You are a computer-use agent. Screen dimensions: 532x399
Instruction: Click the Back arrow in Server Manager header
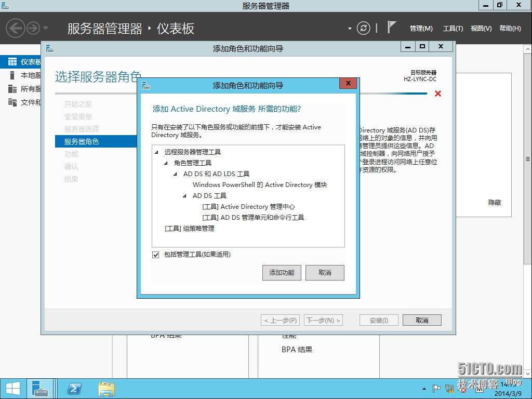pos(16,28)
